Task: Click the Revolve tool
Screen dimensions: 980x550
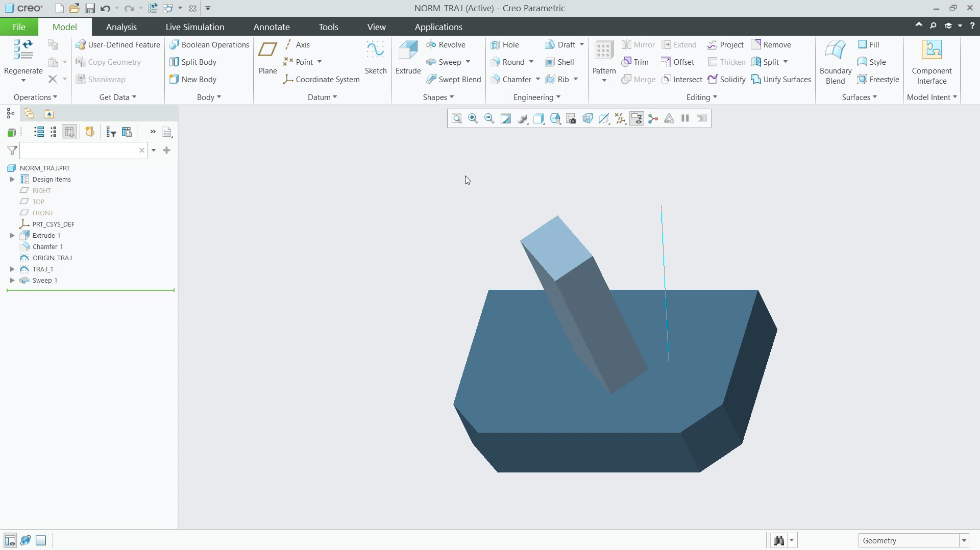Action: click(446, 45)
